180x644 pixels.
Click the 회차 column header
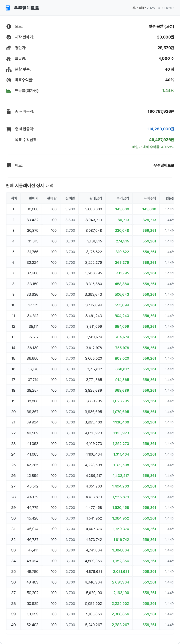(x=14, y=198)
